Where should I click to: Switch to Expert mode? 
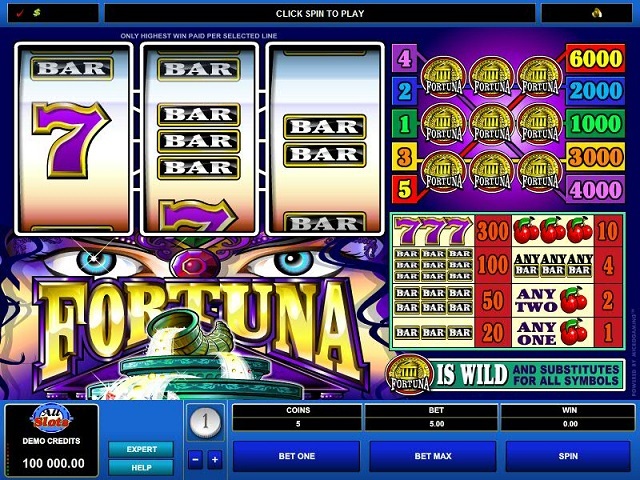[x=141, y=449]
